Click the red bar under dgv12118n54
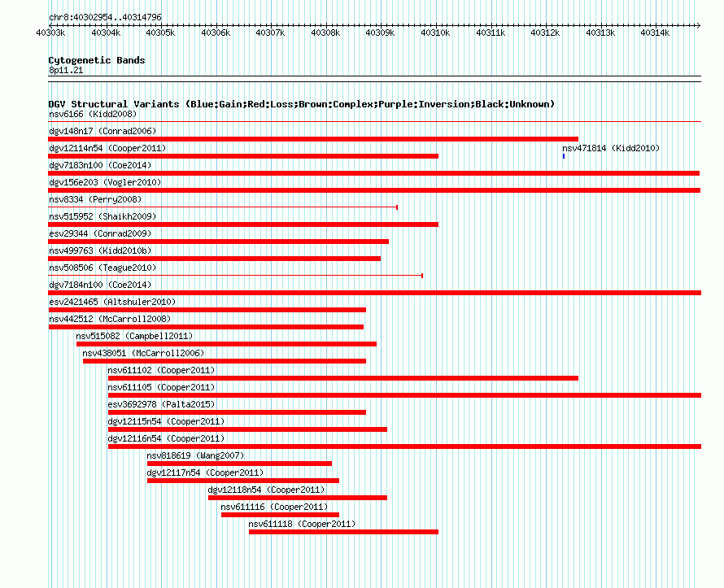The image size is (724, 588). tap(298, 498)
